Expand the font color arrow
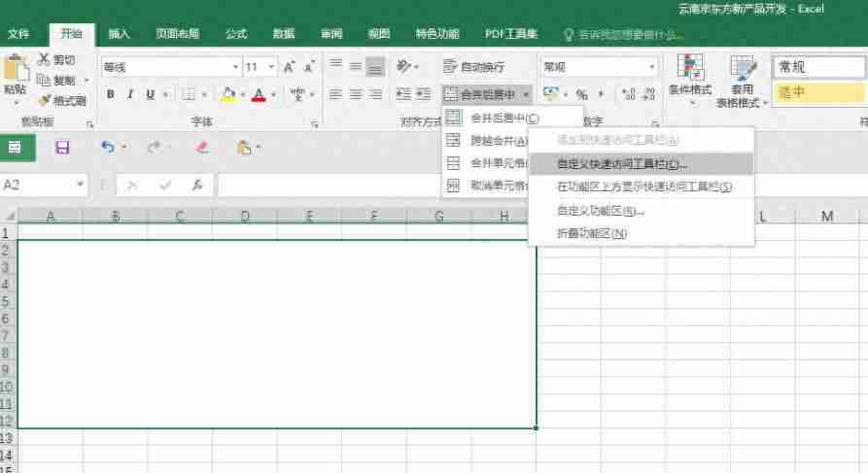This screenshot has width=868, height=473. click(x=273, y=94)
